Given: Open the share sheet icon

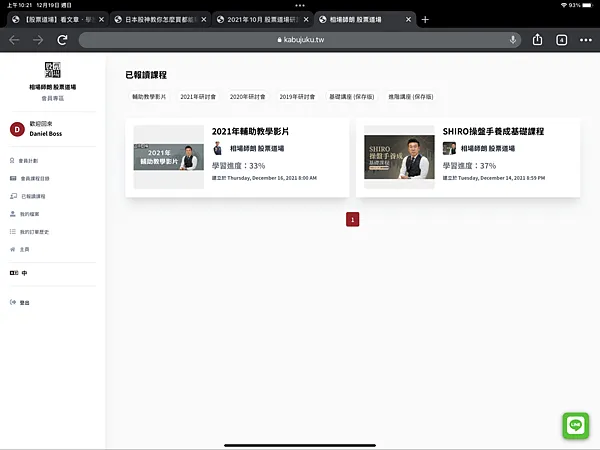Looking at the screenshot, I should (x=537, y=39).
